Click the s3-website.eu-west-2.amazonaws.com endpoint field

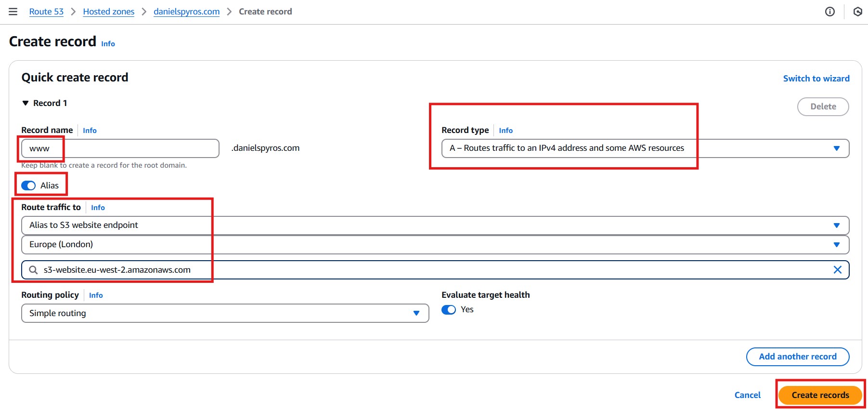click(435, 270)
